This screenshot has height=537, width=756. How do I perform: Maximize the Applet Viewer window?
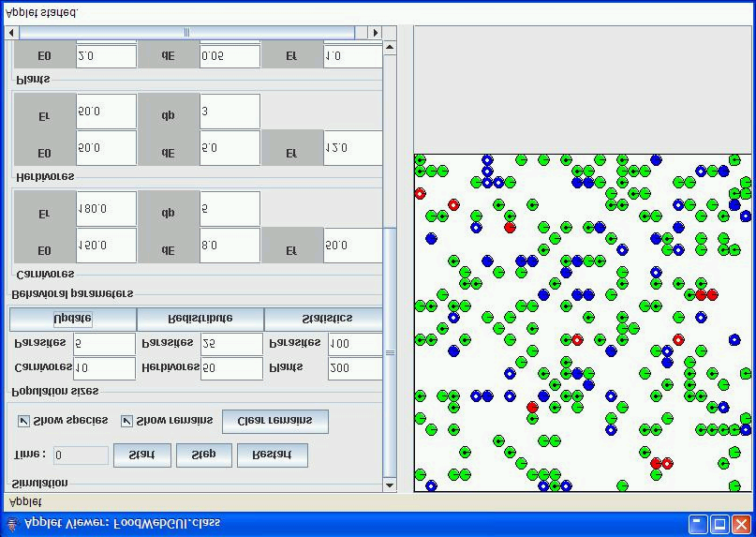(719, 524)
